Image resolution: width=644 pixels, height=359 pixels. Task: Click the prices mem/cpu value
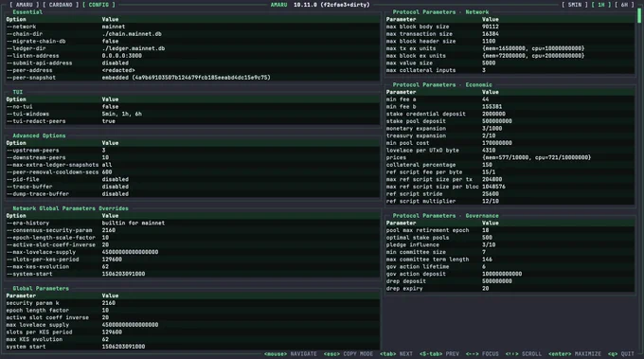(x=536, y=157)
